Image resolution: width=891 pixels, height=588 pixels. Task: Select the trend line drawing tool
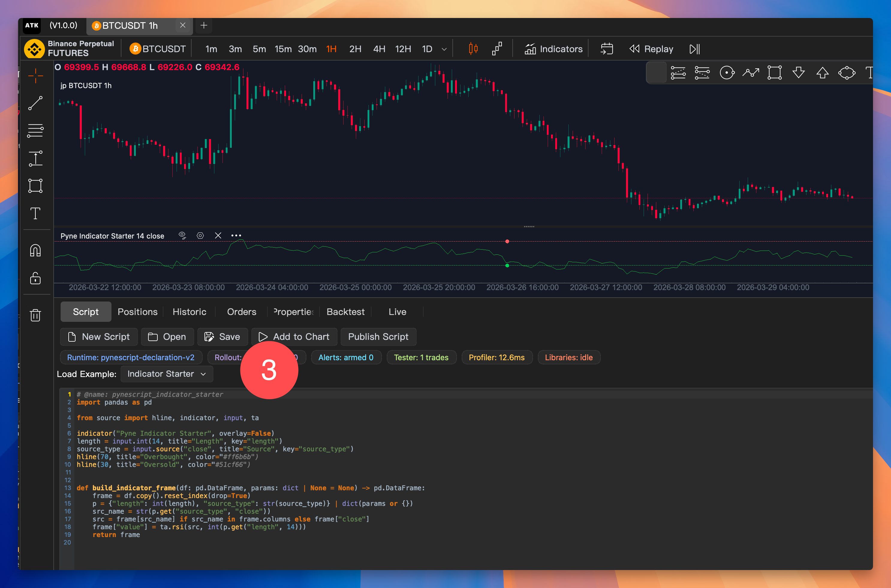click(x=35, y=103)
